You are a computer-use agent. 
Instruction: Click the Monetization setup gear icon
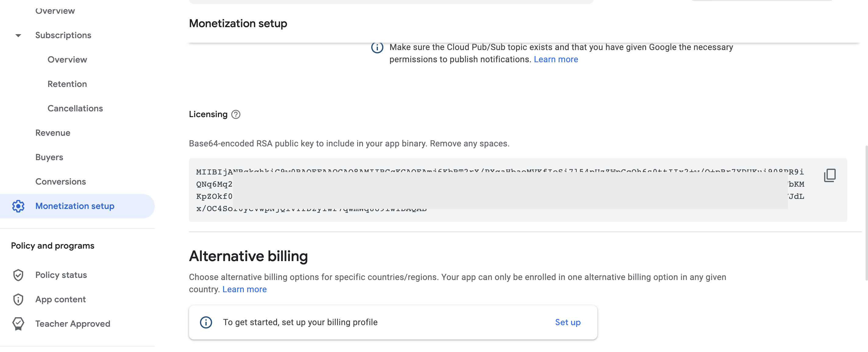tap(18, 206)
